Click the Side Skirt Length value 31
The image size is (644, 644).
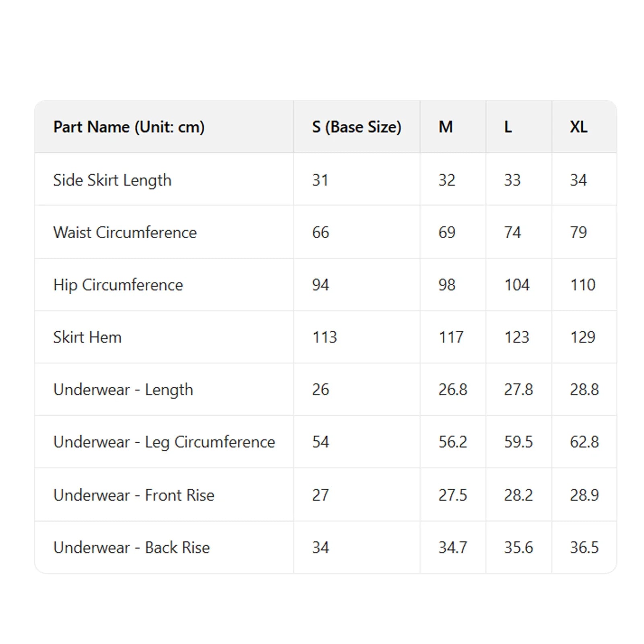coord(320,180)
